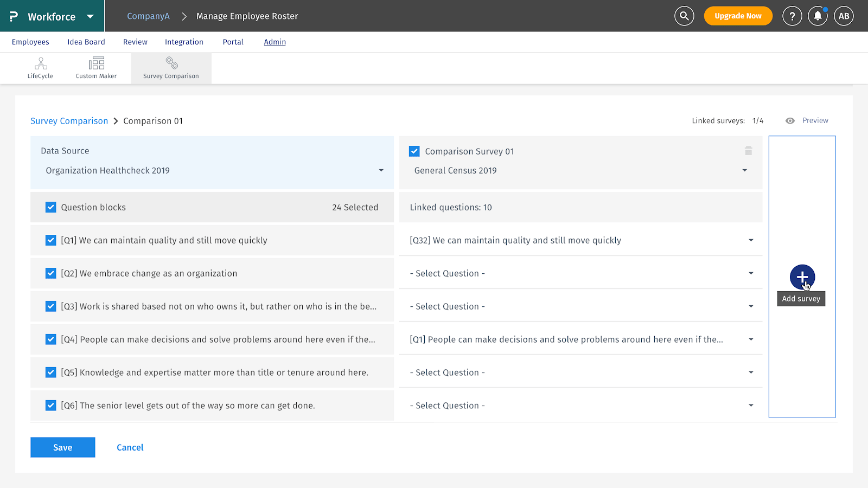Click the Add survey plus button
This screenshot has height=488, width=868.
802,277
